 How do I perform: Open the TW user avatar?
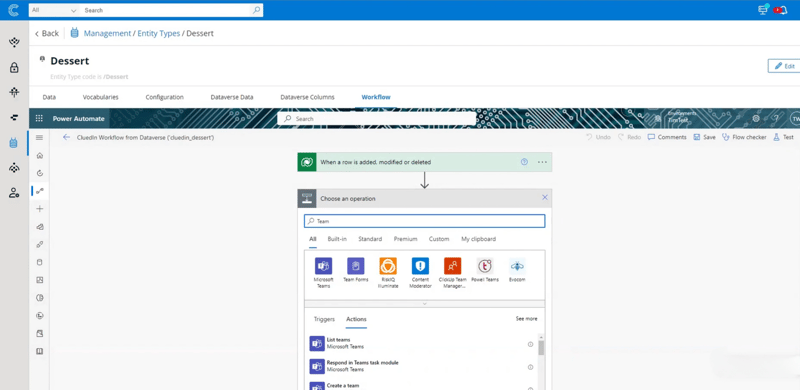click(x=795, y=118)
